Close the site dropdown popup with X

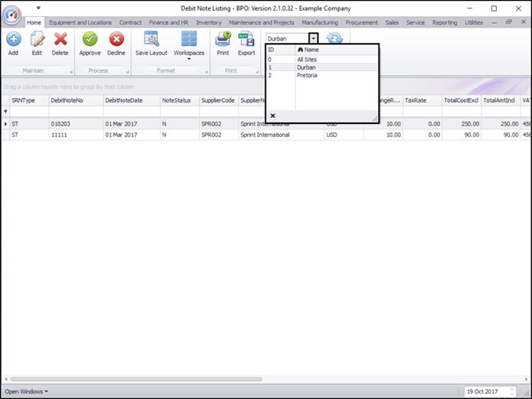(273, 116)
